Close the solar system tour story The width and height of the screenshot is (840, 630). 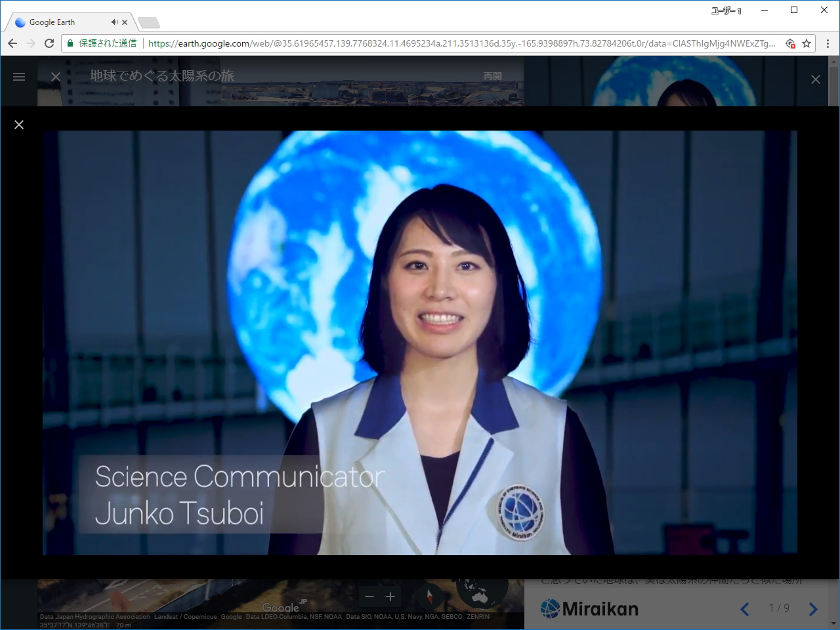click(x=56, y=77)
